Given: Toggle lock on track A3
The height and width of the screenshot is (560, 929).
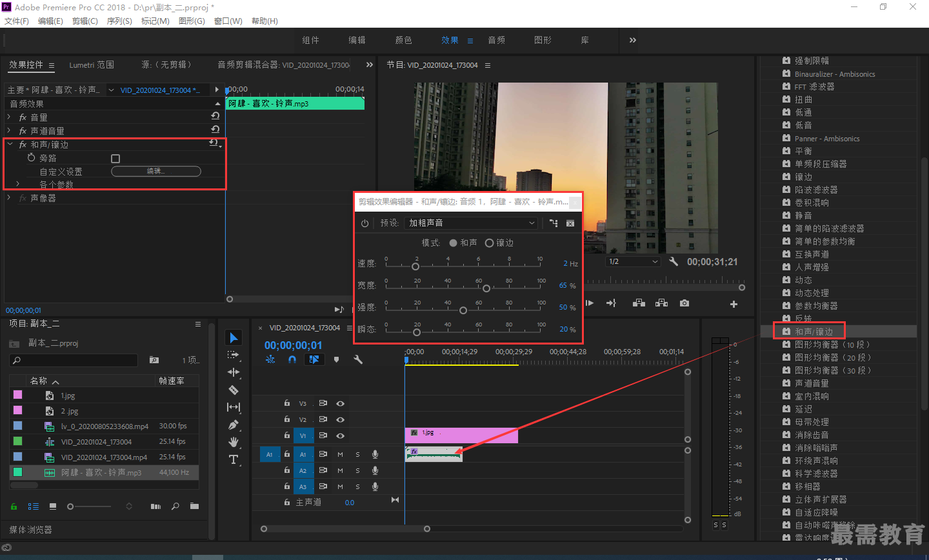Looking at the screenshot, I should tap(286, 486).
